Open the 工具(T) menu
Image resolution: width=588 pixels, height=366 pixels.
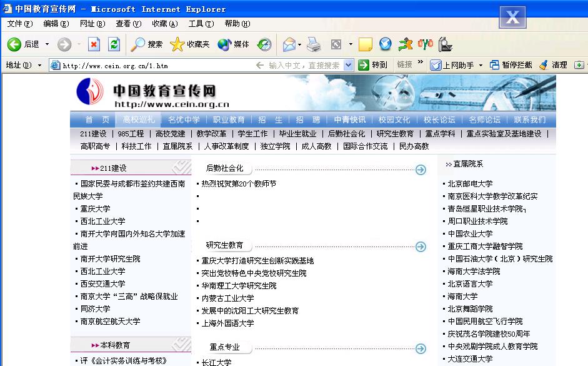point(201,24)
